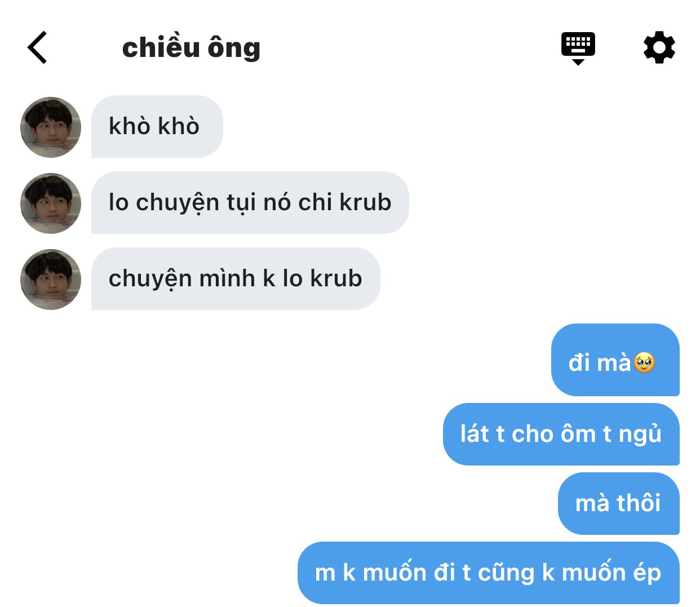Open avatar beside "lo chuyện tụi nó" message

point(51,203)
